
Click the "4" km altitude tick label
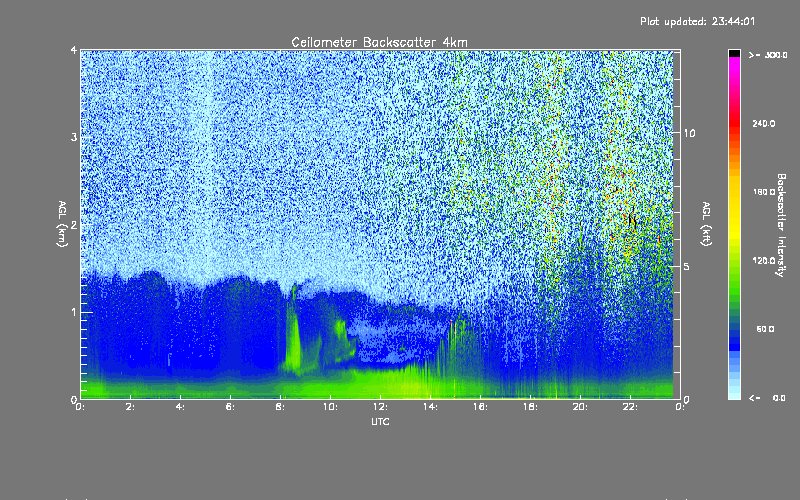pyautogui.click(x=74, y=50)
